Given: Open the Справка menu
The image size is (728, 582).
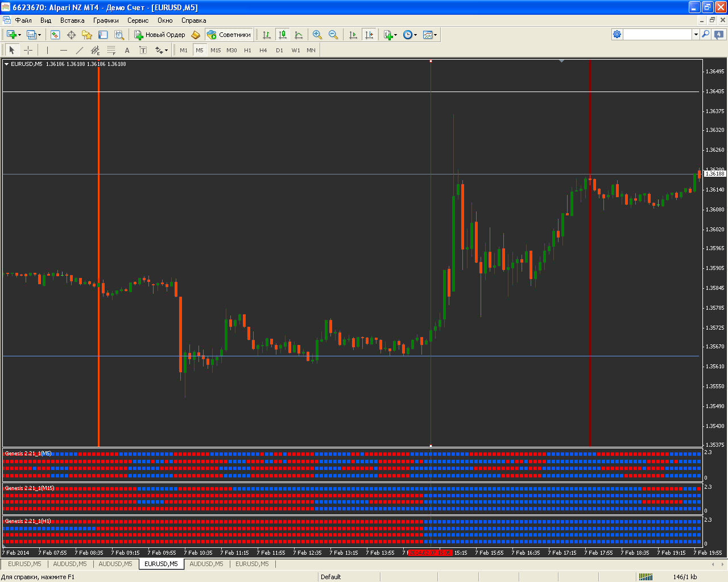Looking at the screenshot, I should click(194, 20).
